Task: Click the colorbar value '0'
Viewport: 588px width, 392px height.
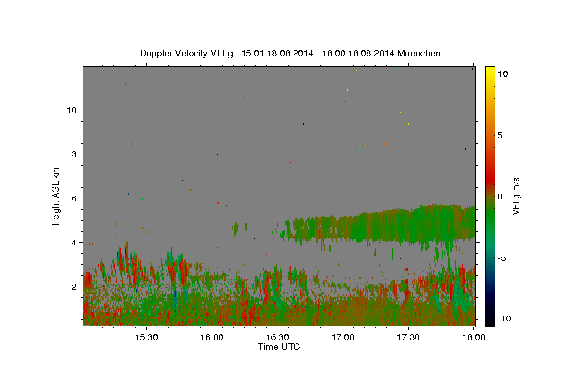Action: [x=500, y=196]
